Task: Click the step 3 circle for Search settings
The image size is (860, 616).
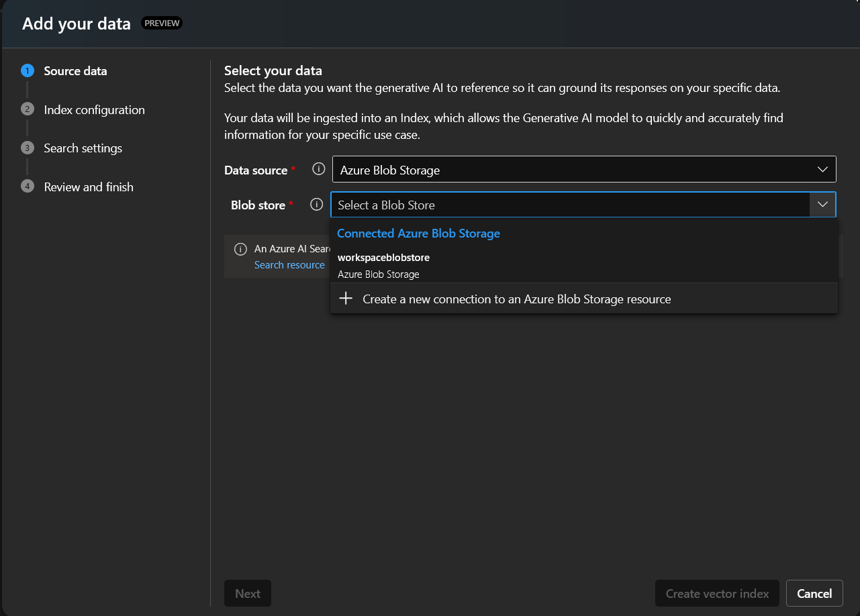Action: click(27, 148)
